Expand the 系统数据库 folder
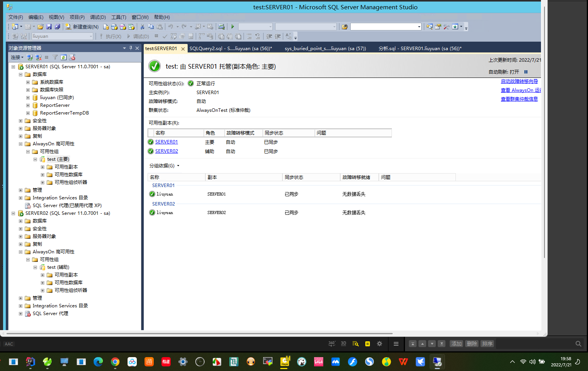Viewport: 588px width, 371px height. point(28,82)
